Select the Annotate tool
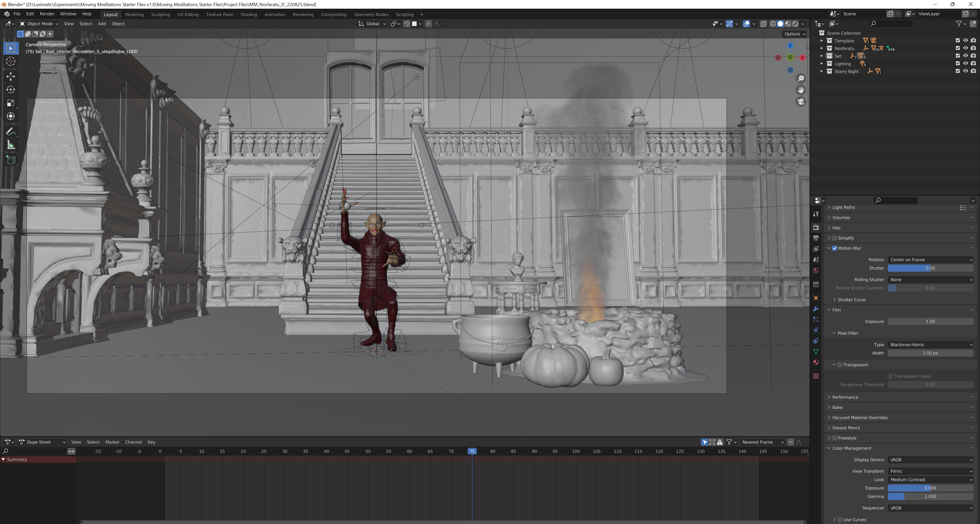980x524 pixels. (11, 132)
